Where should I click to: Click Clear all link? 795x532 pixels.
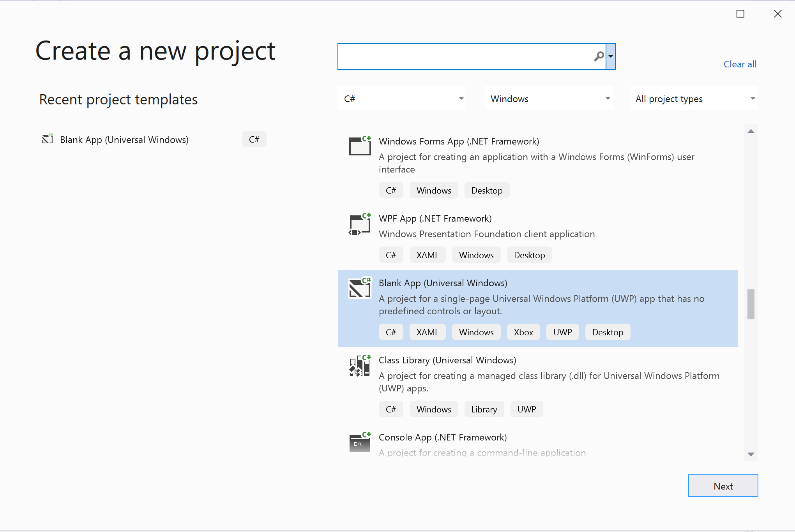[x=740, y=64]
